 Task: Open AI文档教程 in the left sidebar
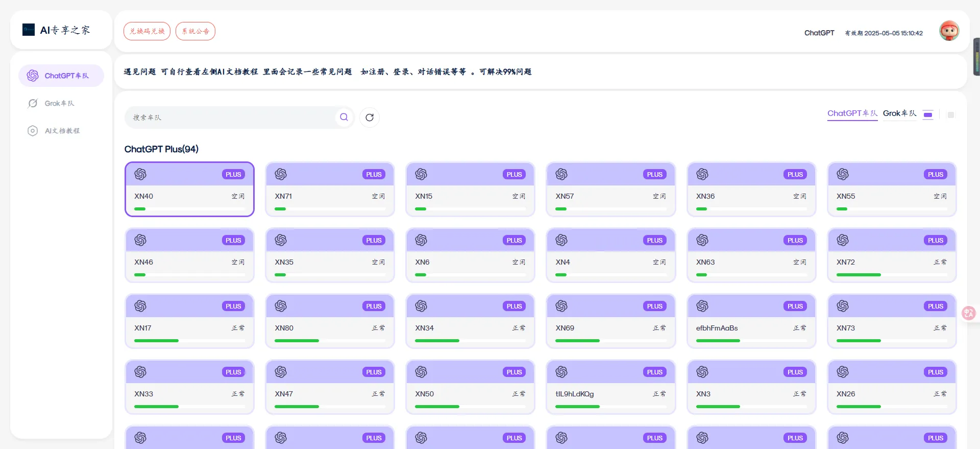pyautogui.click(x=61, y=131)
